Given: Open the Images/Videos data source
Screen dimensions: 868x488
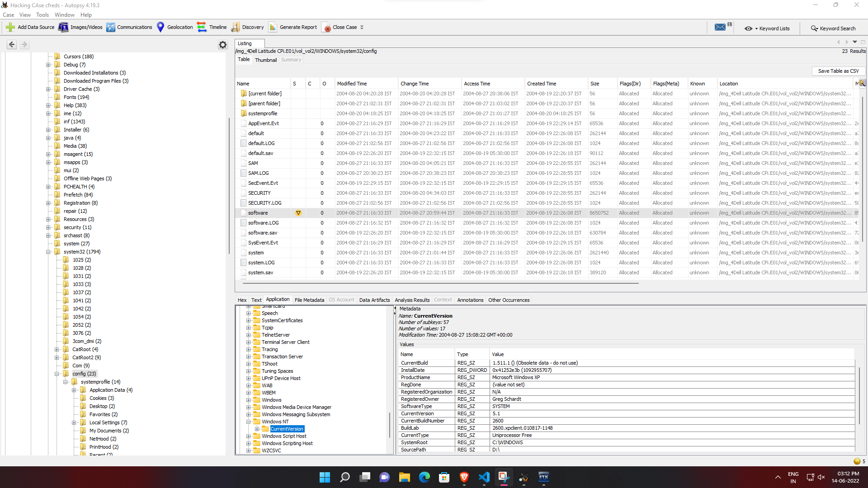Looking at the screenshot, I should coord(80,27).
